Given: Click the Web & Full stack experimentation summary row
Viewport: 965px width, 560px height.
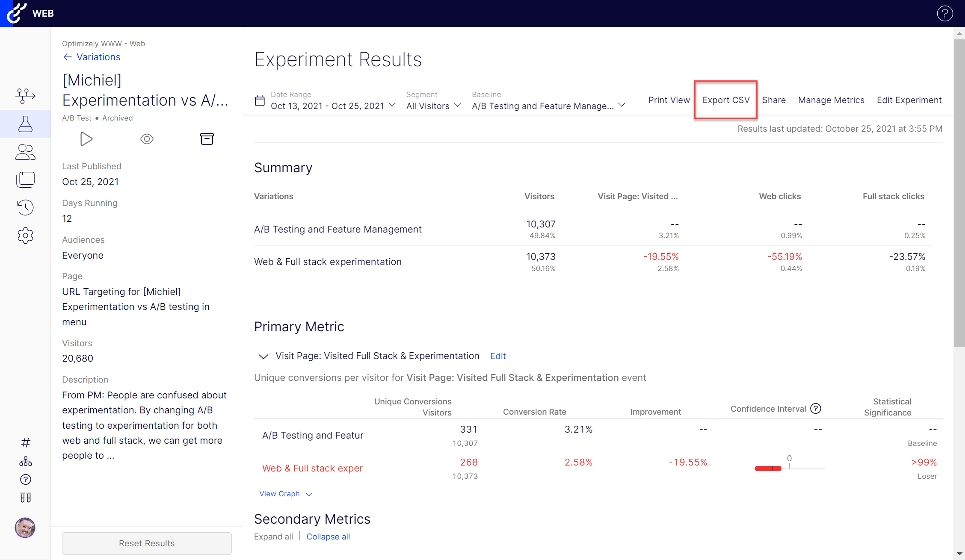Looking at the screenshot, I should click(x=593, y=262).
